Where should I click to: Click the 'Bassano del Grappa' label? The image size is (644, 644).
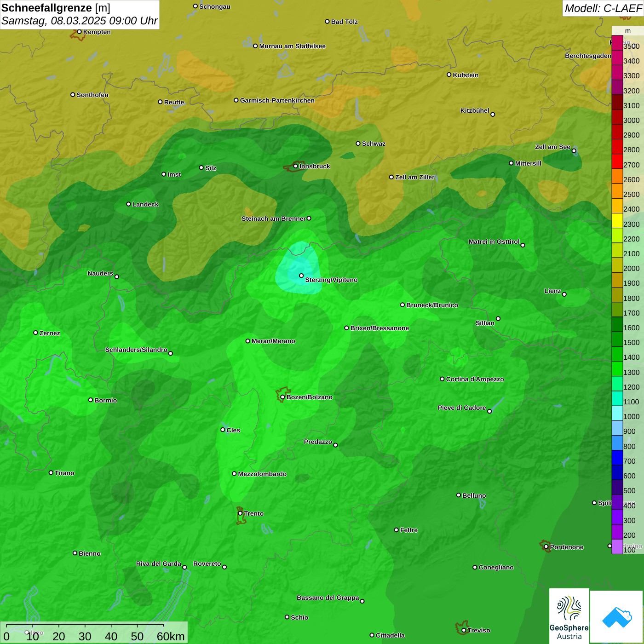pyautogui.click(x=328, y=598)
